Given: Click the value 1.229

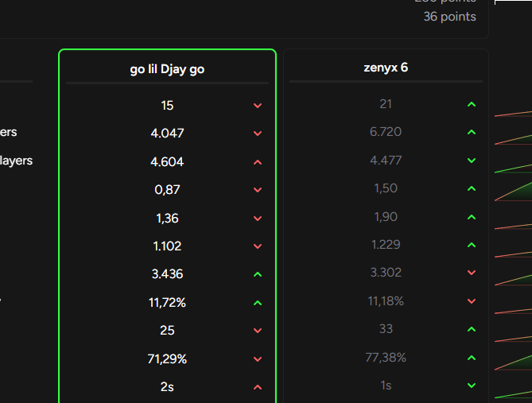Looking at the screenshot, I should click(386, 245).
